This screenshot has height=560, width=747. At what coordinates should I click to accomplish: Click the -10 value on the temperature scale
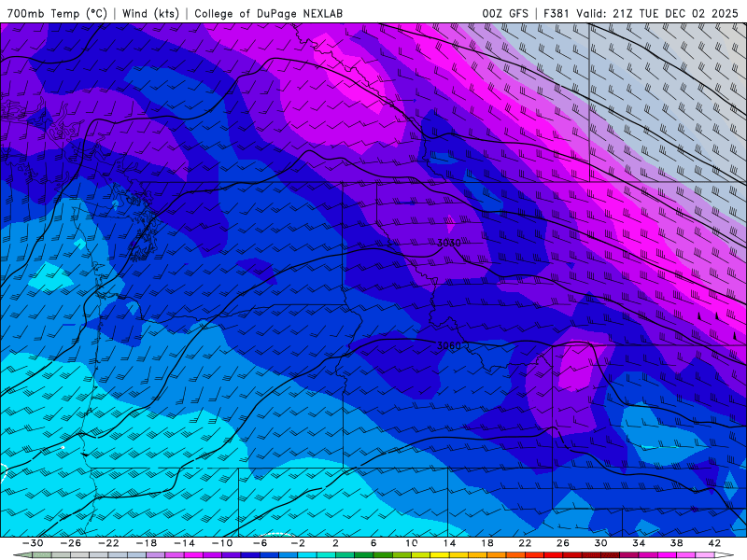(222, 543)
